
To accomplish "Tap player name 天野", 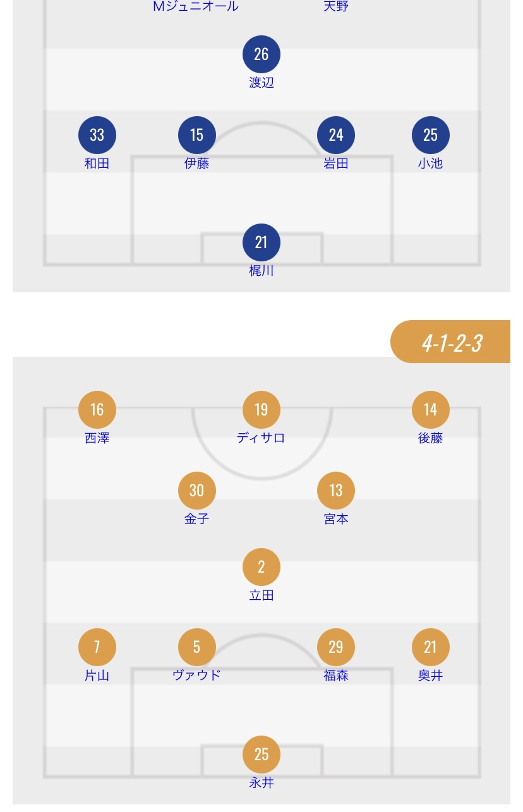I will pos(336,7).
